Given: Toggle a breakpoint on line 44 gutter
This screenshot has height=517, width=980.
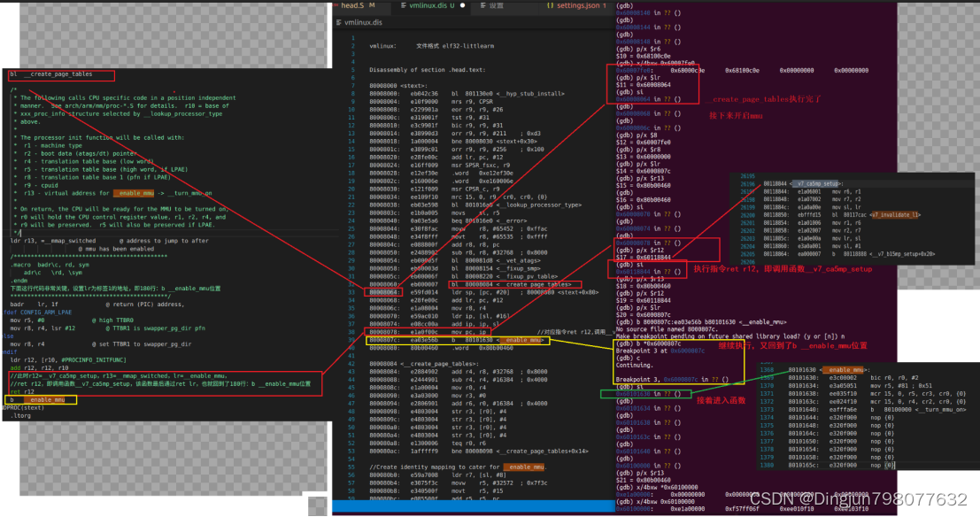Looking at the screenshot, I should click(342, 380).
